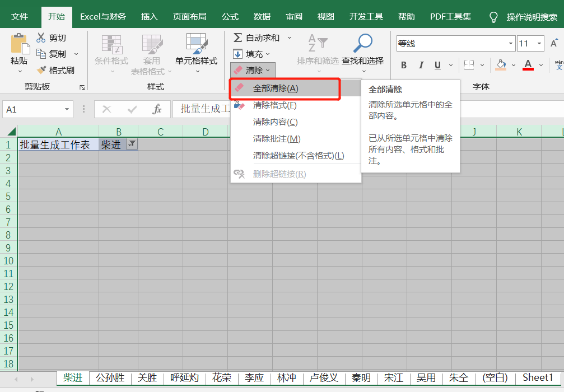Expand the borders dropdown arrow
Image resolution: width=564 pixels, height=392 pixels.
coord(482,65)
